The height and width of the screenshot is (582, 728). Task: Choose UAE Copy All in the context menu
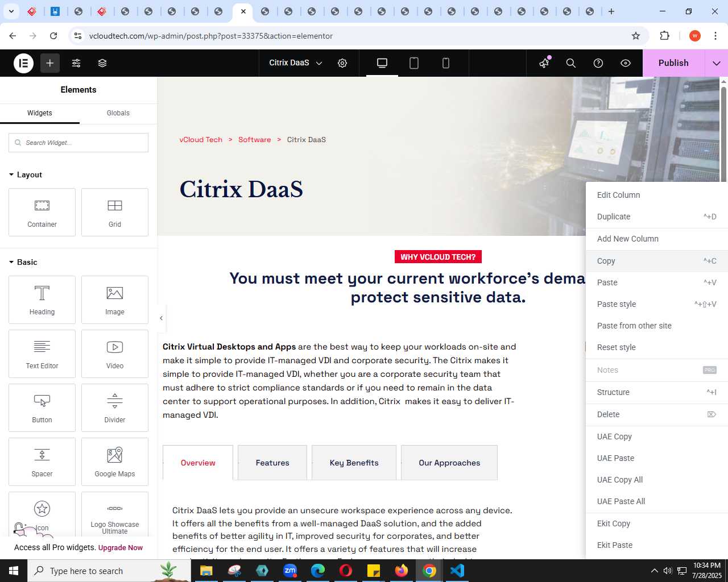tap(657, 480)
